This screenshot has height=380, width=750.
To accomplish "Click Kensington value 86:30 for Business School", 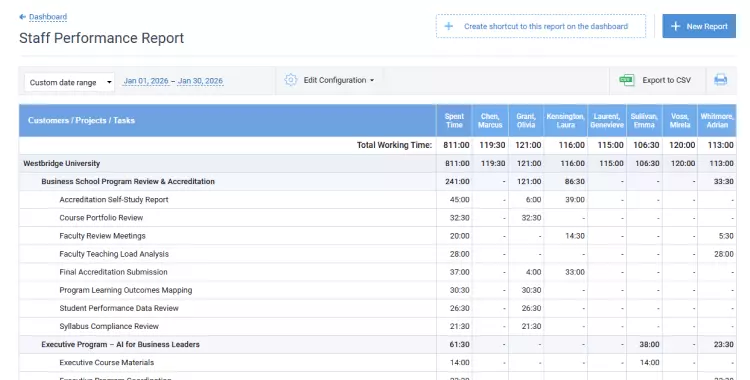I will pos(575,181).
